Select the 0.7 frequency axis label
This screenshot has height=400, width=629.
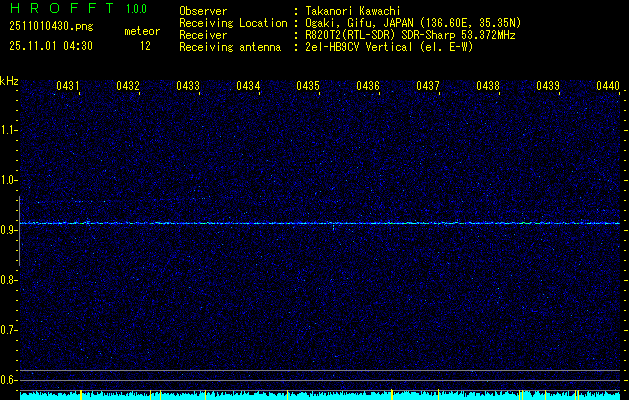(9, 329)
